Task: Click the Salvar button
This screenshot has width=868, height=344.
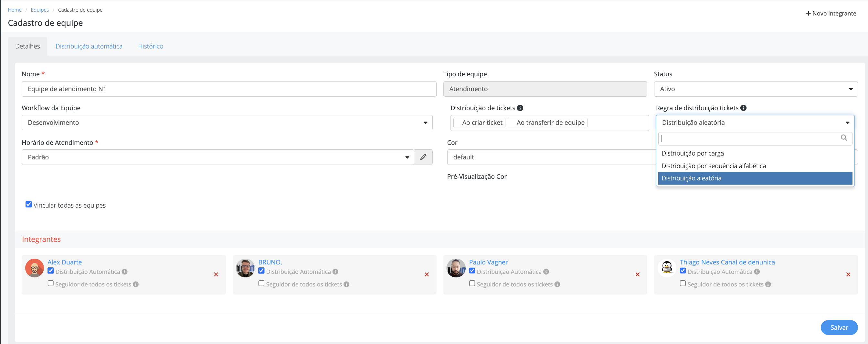Action: (x=839, y=328)
